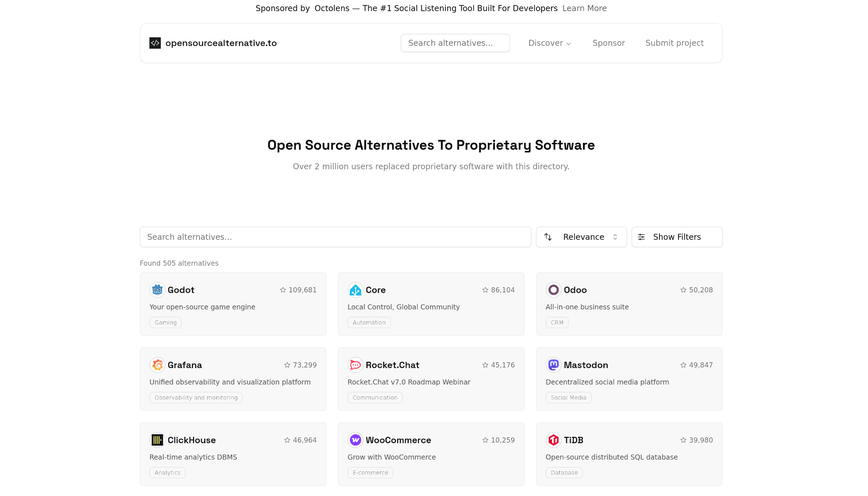This screenshot has width=868, height=496.
Task: Click the star icon on Rocket.Chat card
Action: [x=485, y=365]
